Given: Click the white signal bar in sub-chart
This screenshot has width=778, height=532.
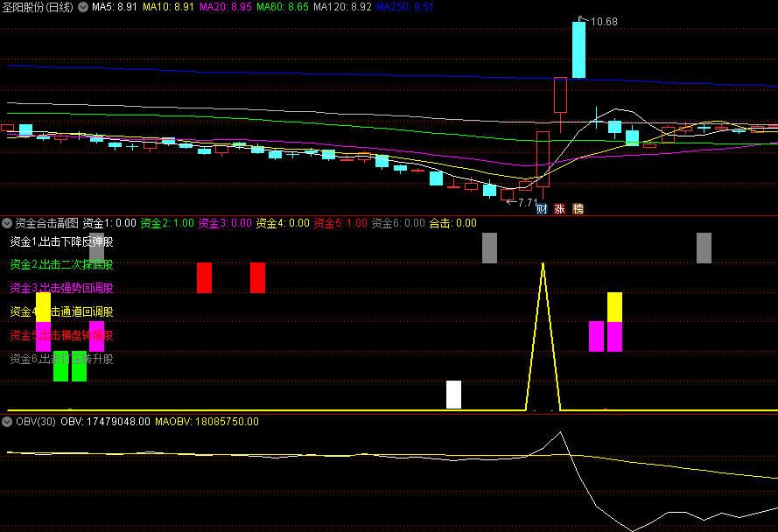Looking at the screenshot, I should pyautogui.click(x=453, y=395).
